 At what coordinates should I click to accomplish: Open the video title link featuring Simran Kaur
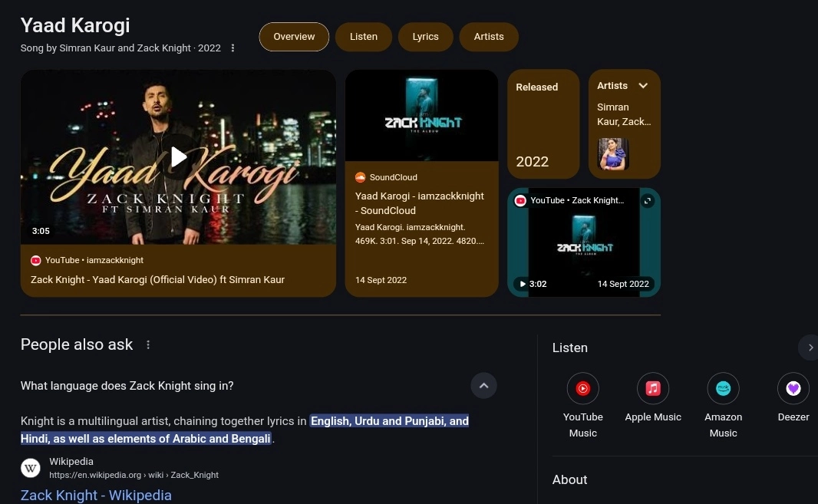(157, 280)
